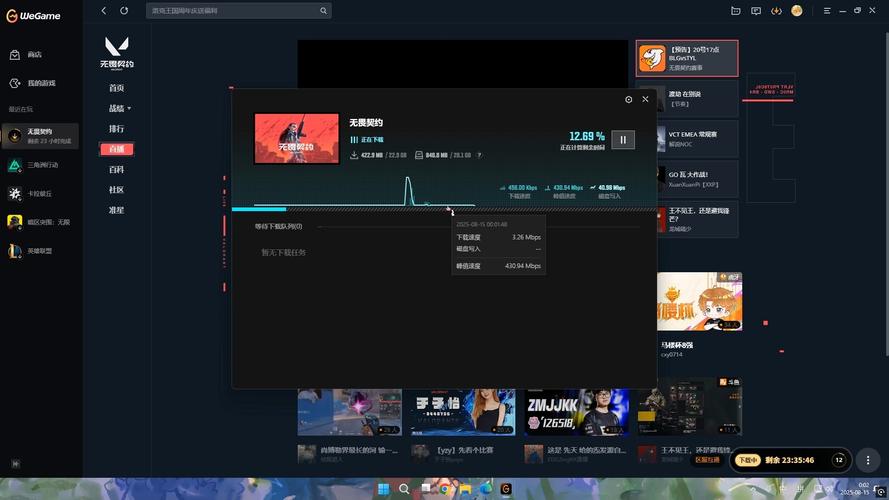Go to the 社区 tab
This screenshot has width=889, height=500.
tap(117, 190)
